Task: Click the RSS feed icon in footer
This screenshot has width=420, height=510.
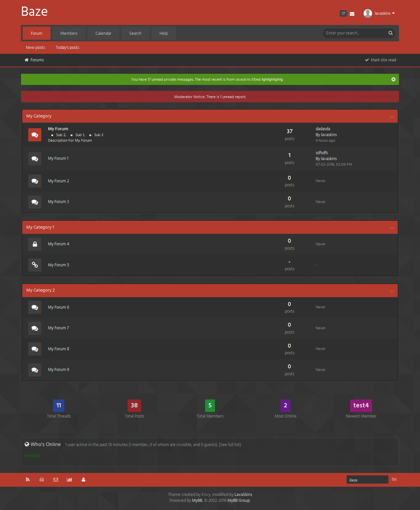Action: 28,479
